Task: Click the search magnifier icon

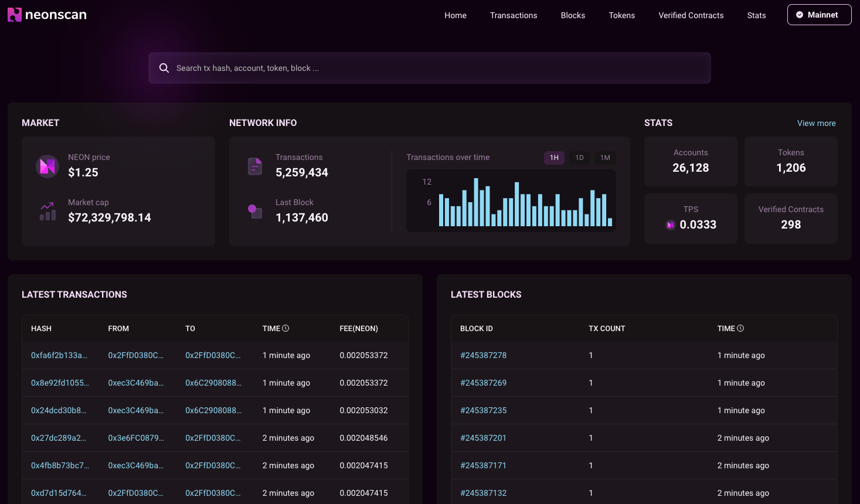Action: (x=164, y=68)
